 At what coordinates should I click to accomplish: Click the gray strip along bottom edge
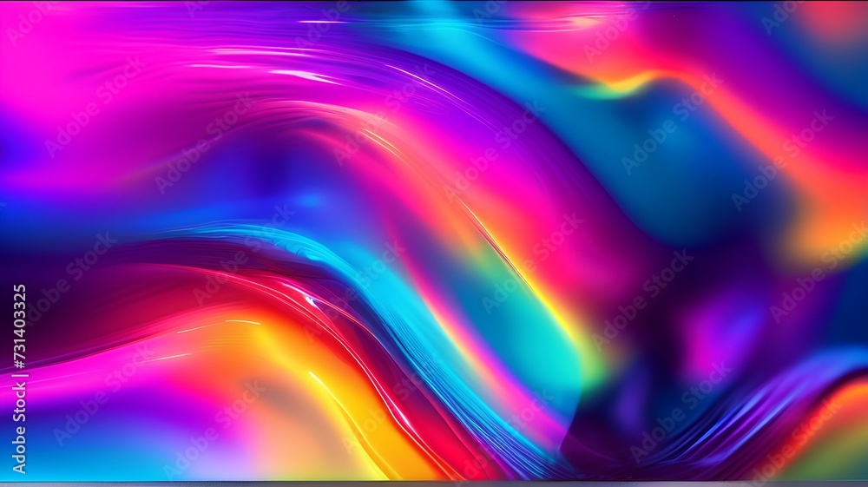coord(434,484)
